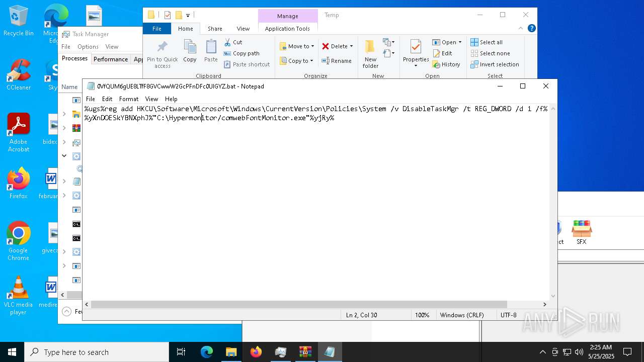
Task: Open Task Manager's Options menu
Action: 88,47
